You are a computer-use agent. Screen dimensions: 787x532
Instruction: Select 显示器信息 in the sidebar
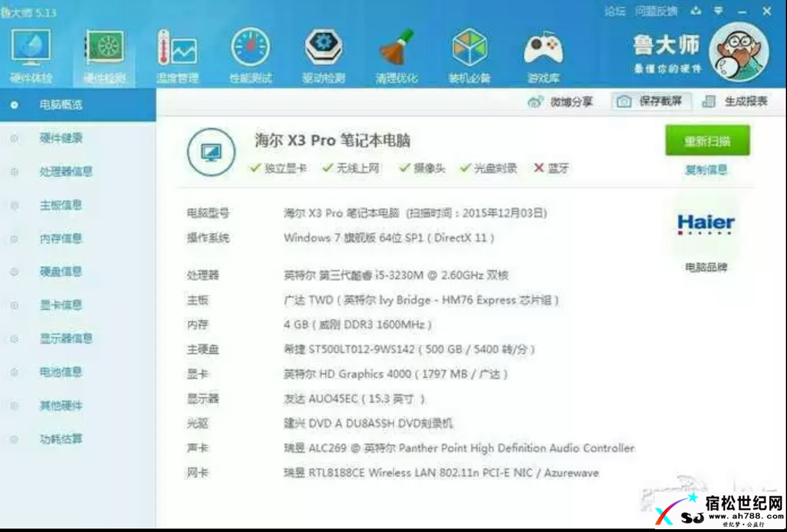tap(66, 339)
